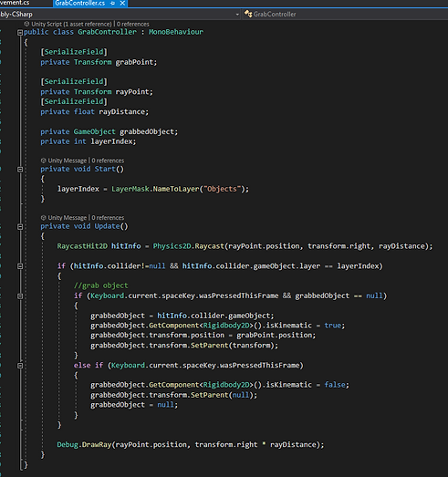Collapse the Start method outline
This screenshot has width=448, height=477.
tap(20, 170)
